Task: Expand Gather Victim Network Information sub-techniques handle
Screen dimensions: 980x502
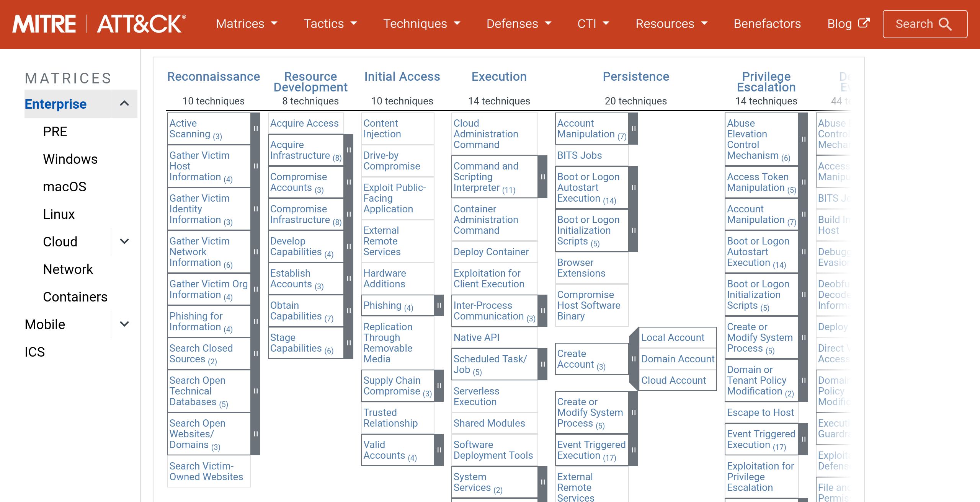Action: coord(256,252)
